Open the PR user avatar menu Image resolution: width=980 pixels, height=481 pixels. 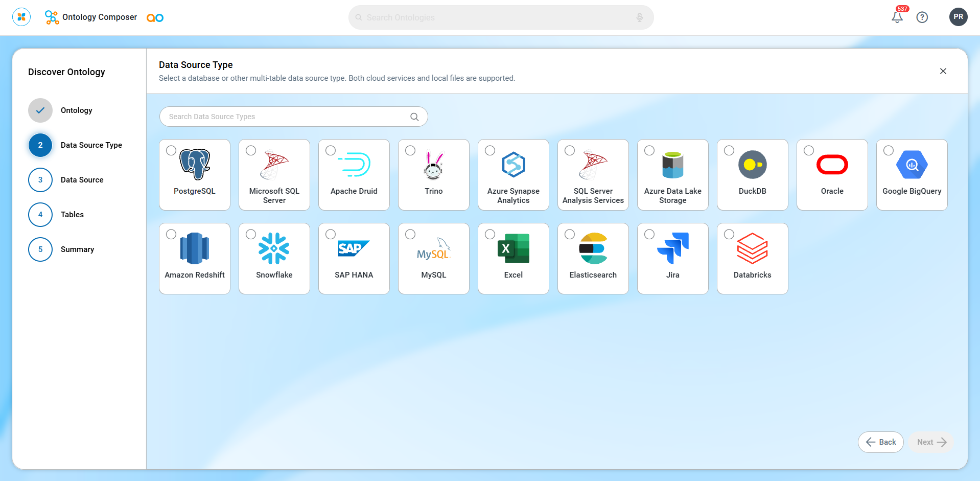click(x=959, y=17)
